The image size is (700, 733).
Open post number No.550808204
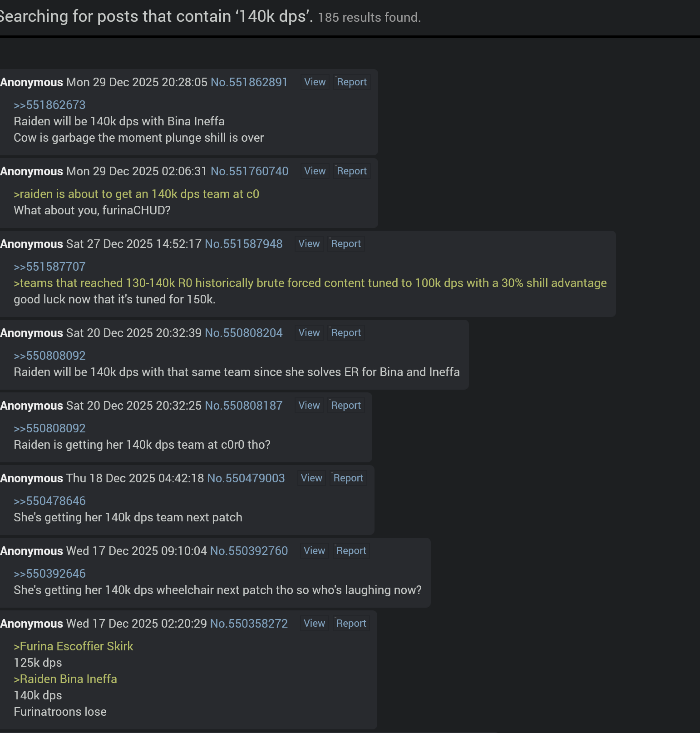[244, 333]
